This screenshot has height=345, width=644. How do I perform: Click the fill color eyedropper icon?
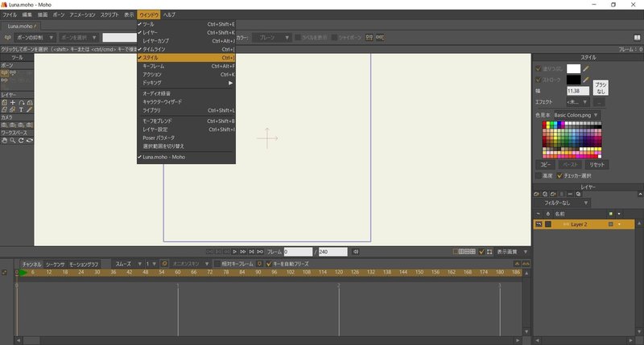click(586, 68)
